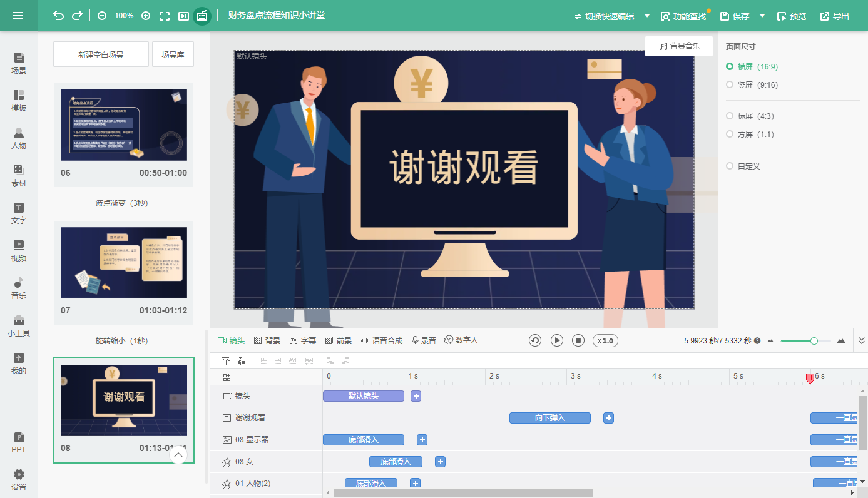Open the 素材 materials panel
Screen dimensions: 868x498
coord(19,176)
